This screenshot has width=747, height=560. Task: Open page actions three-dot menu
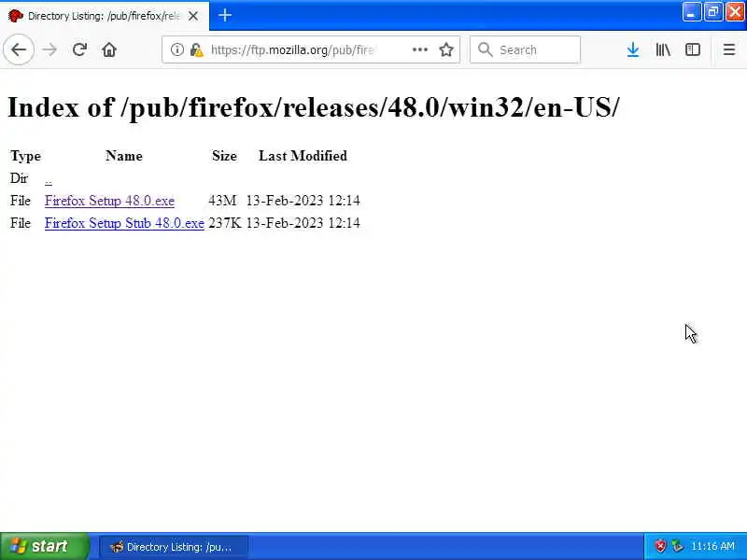tap(419, 49)
